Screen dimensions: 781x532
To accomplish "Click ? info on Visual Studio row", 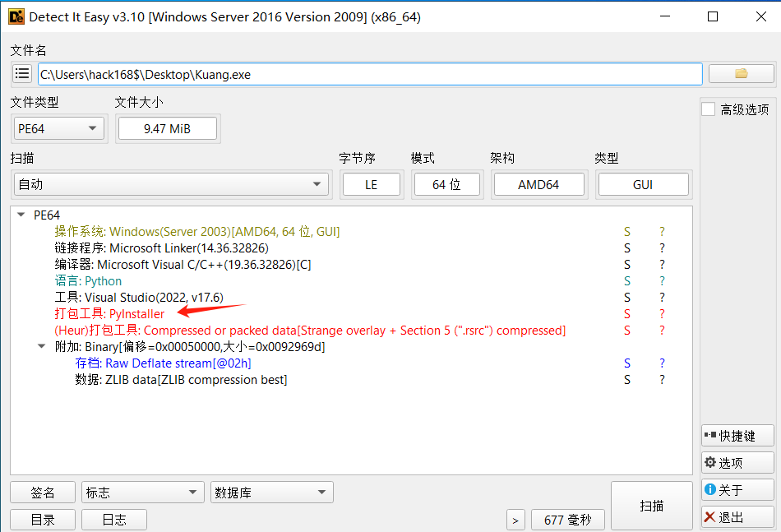I will pyautogui.click(x=662, y=298).
